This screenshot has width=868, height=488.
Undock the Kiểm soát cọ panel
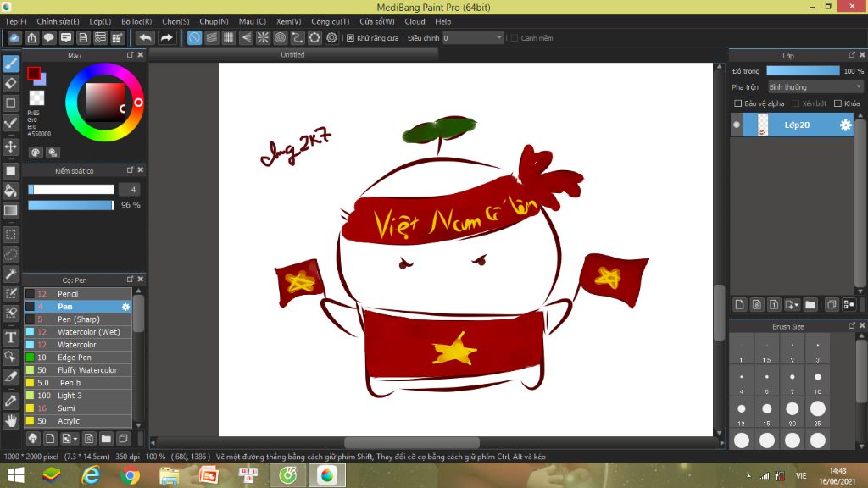point(130,169)
